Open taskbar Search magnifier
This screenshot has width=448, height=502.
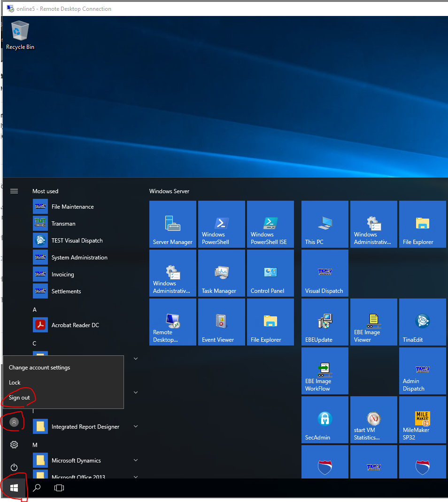[x=37, y=488]
